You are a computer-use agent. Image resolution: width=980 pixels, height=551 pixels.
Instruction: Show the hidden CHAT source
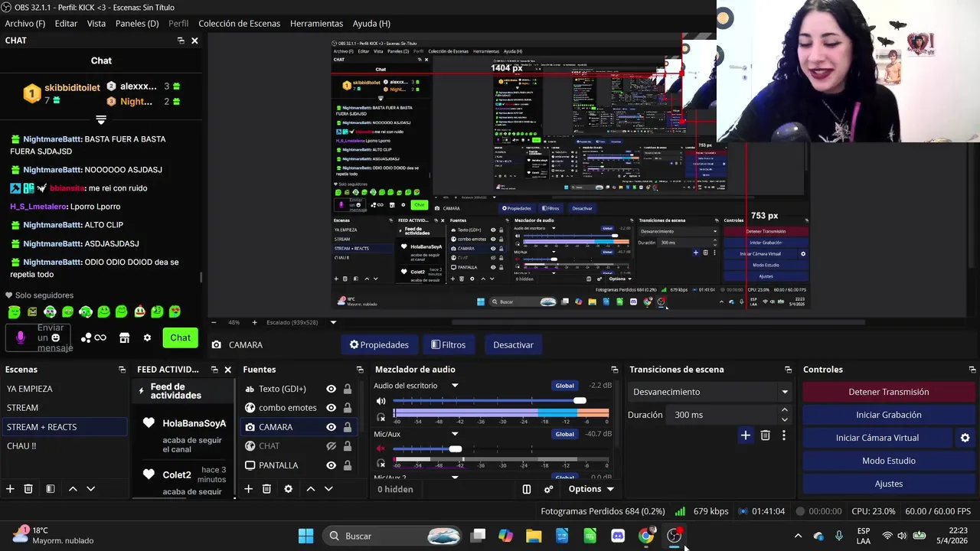[x=331, y=446]
